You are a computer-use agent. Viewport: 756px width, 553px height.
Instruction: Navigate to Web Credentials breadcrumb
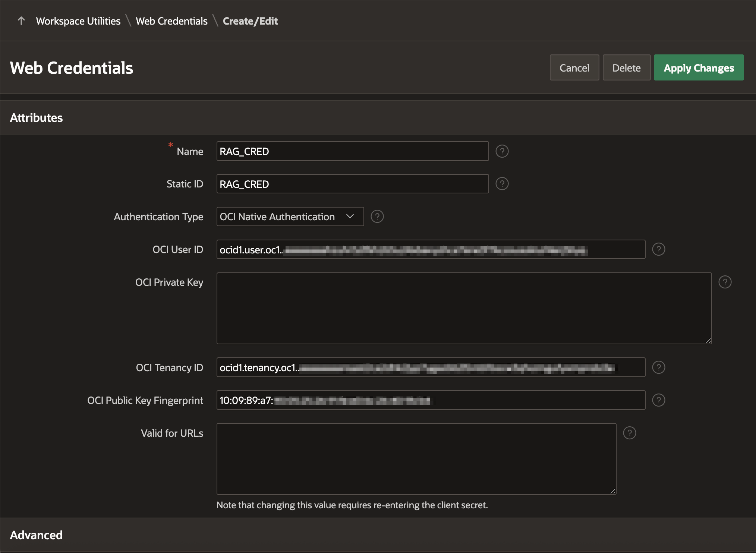pos(171,21)
